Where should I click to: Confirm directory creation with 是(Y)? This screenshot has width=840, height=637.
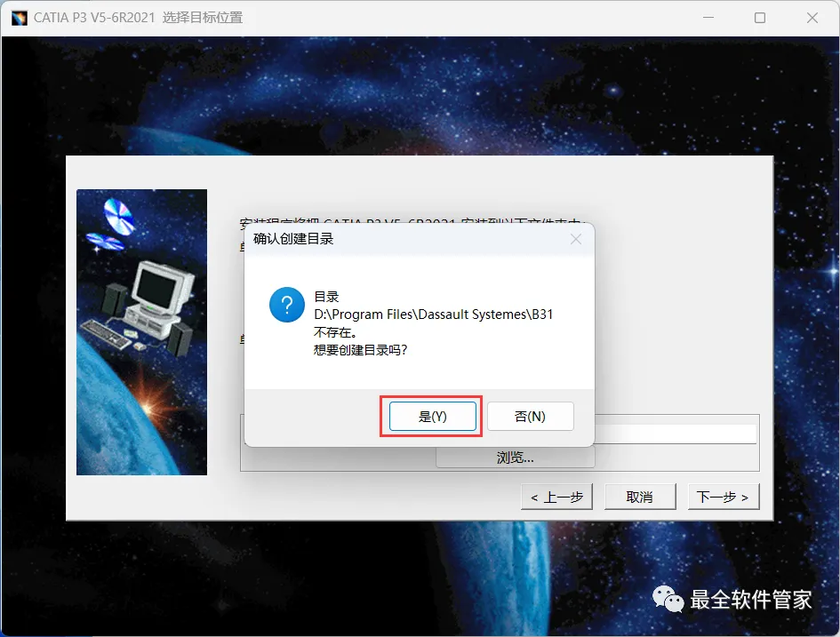pos(432,417)
